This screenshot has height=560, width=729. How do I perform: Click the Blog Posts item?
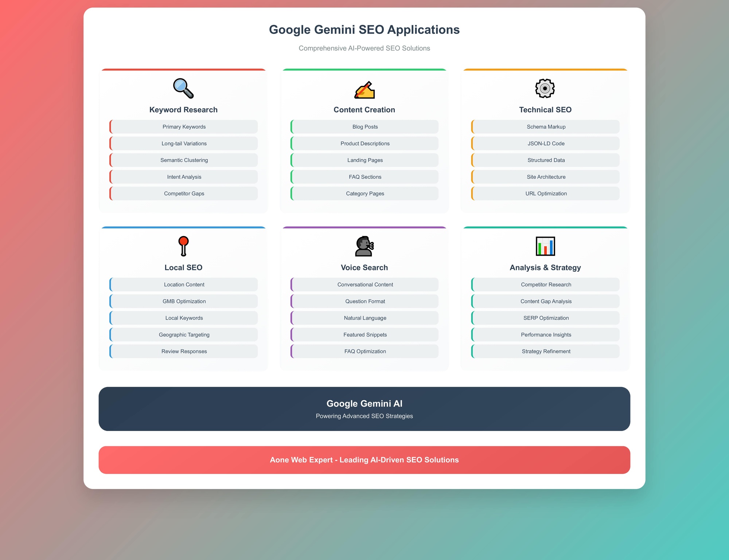point(364,127)
